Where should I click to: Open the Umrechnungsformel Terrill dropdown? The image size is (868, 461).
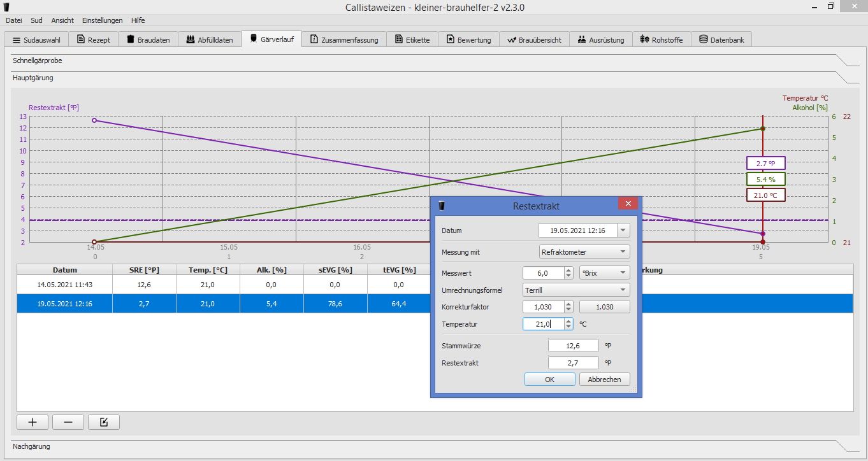pyautogui.click(x=575, y=290)
